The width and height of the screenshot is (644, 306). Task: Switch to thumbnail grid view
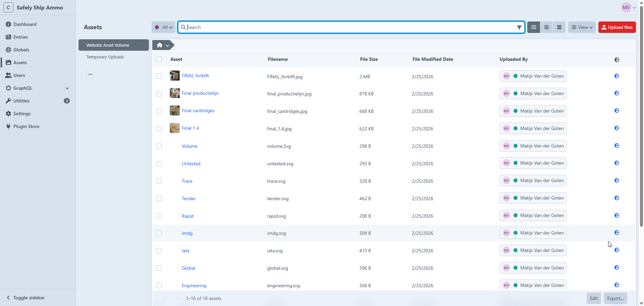point(546,27)
